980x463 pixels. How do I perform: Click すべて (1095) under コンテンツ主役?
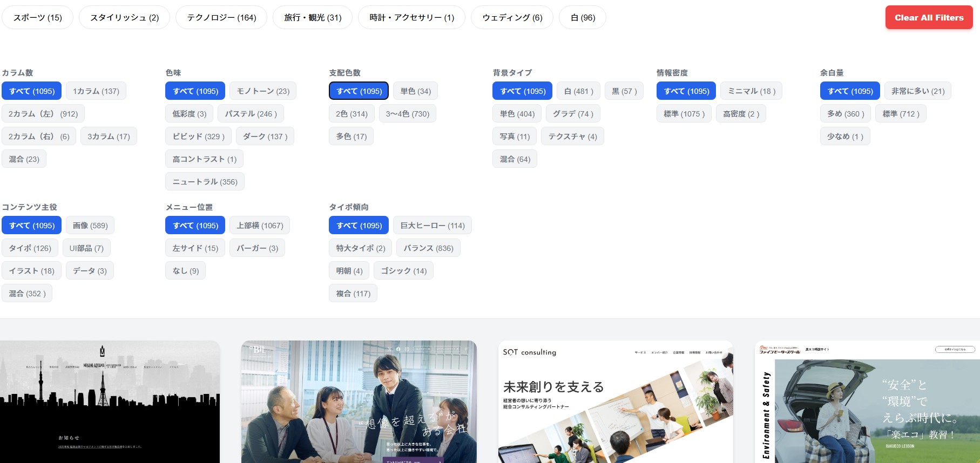pyautogui.click(x=32, y=226)
